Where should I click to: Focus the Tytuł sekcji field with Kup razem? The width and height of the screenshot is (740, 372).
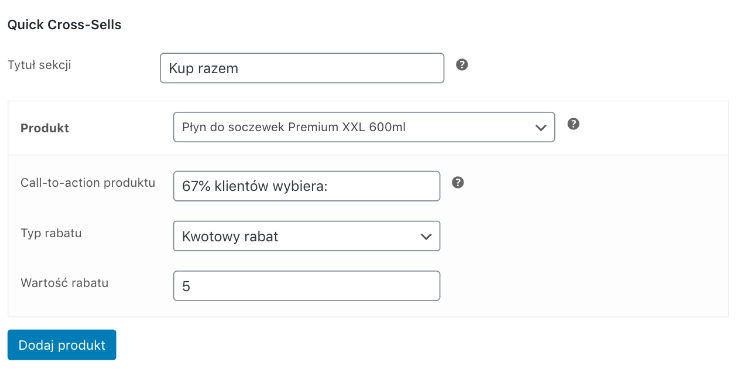point(302,68)
